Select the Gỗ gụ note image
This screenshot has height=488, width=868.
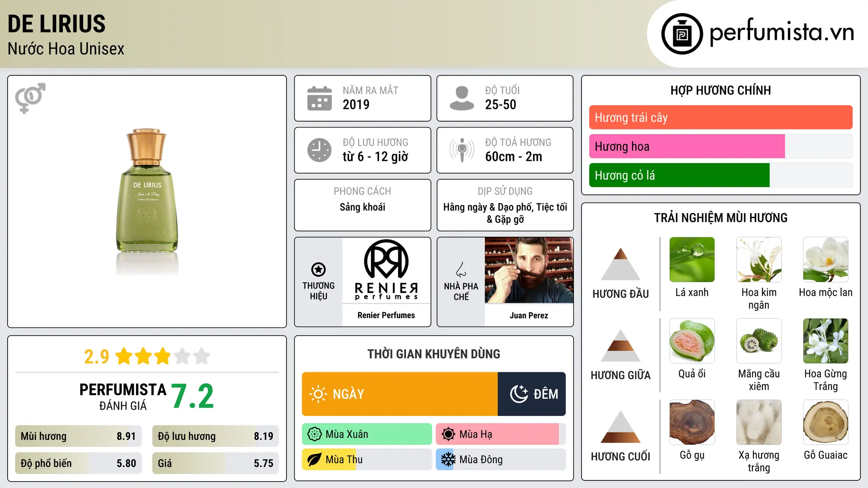click(x=692, y=422)
